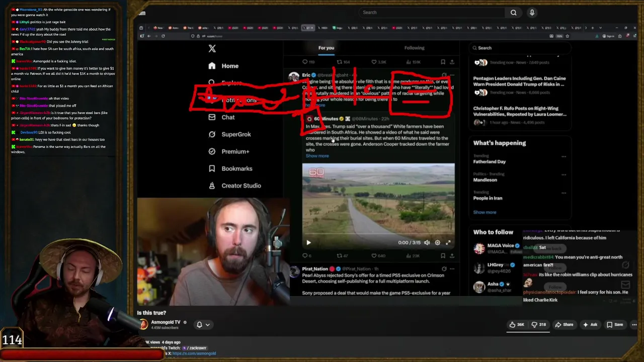
Task: Share the 60 Minutes post
Action: click(x=452, y=255)
